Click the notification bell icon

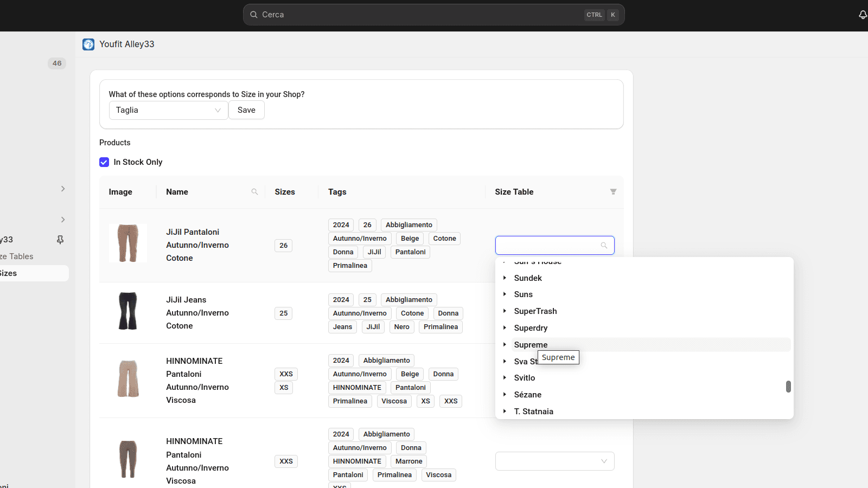862,15
